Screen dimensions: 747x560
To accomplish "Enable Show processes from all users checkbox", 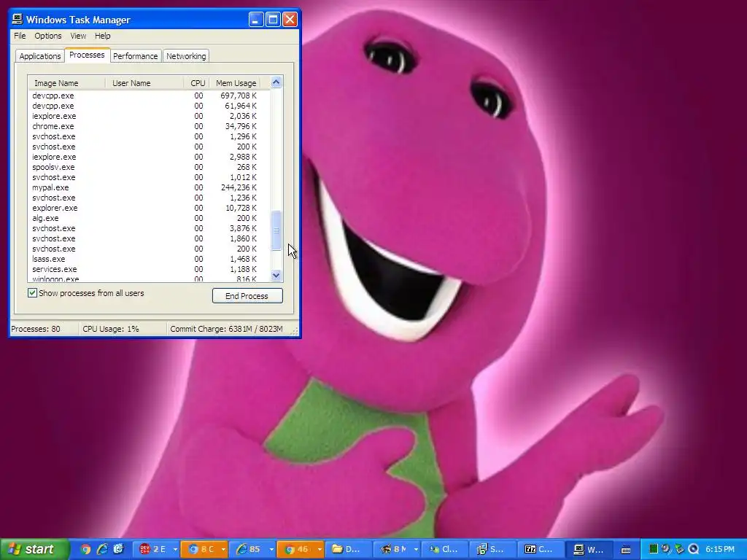I will point(32,293).
